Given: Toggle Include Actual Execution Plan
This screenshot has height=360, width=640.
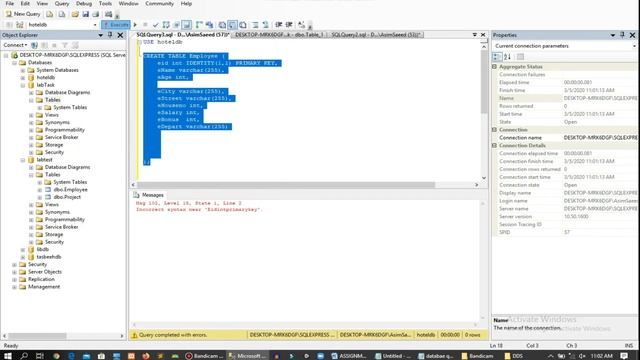Looking at the screenshot, I should 199,25.
